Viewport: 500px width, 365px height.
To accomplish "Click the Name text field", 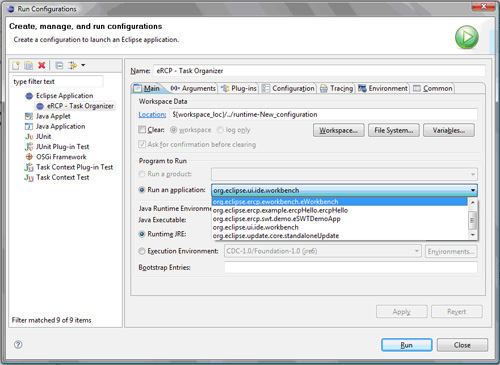I will [319, 71].
